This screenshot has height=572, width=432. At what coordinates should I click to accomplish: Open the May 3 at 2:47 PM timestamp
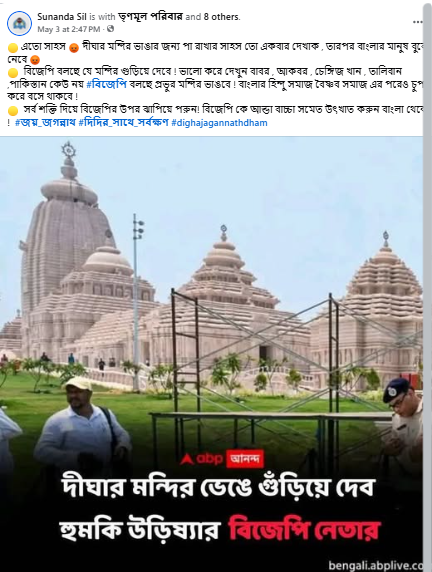tap(69, 29)
